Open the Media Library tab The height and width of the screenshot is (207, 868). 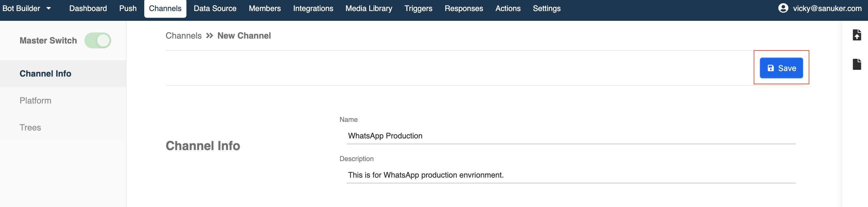(369, 9)
